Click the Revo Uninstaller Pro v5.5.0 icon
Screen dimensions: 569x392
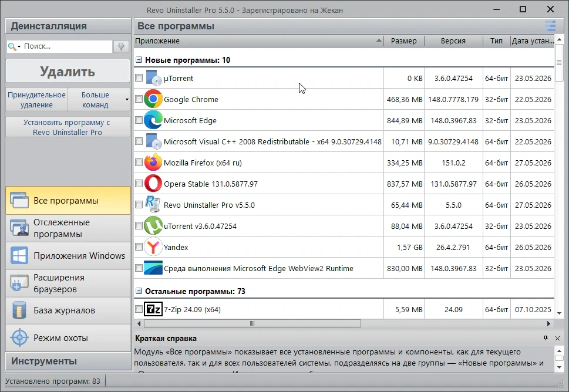click(x=153, y=205)
